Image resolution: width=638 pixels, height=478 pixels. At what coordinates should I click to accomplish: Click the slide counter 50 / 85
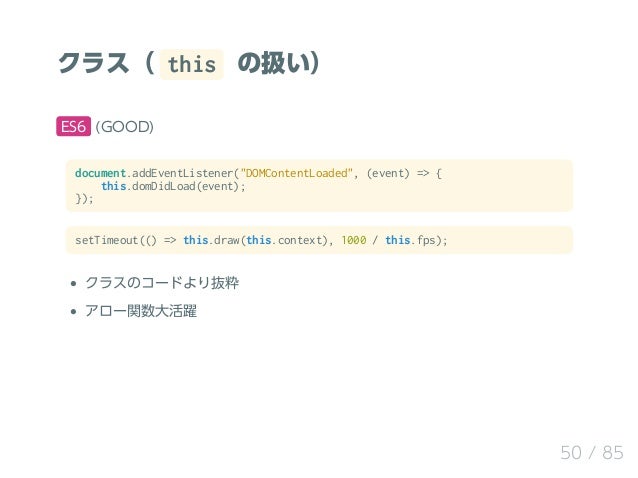592,452
